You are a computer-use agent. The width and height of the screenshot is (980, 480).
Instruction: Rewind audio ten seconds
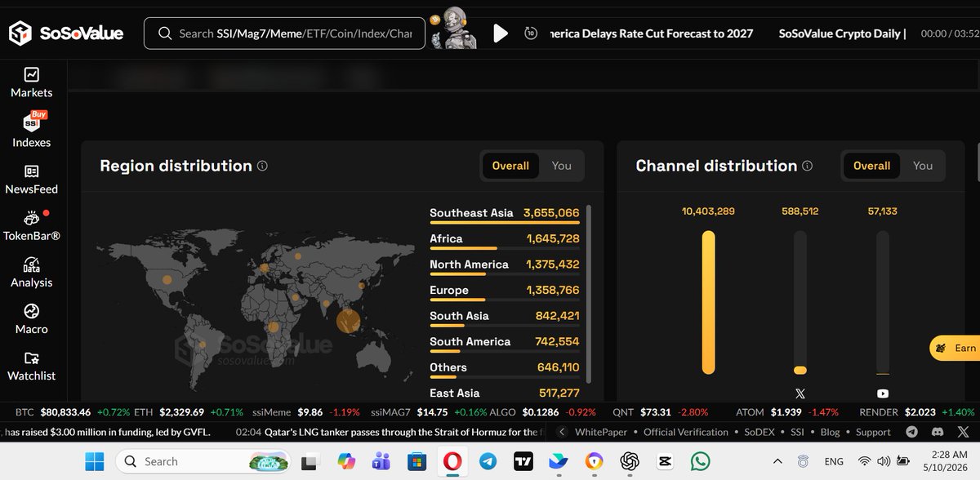coord(531,33)
